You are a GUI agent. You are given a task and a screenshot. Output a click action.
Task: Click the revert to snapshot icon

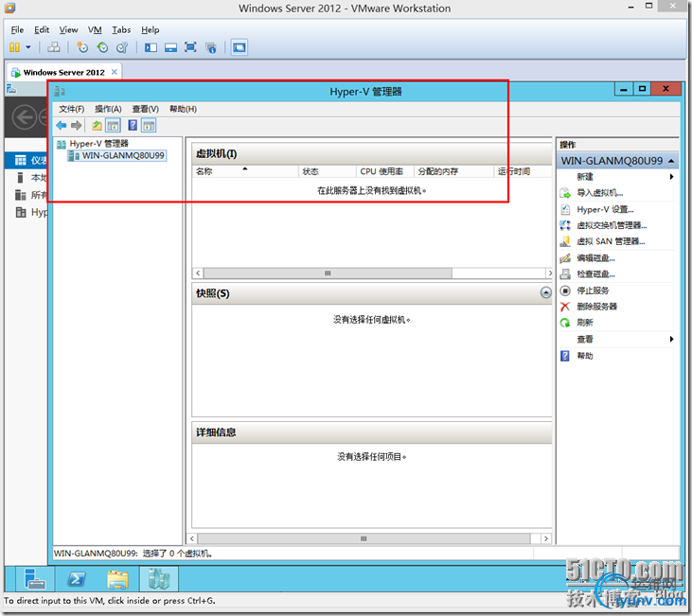pyautogui.click(x=102, y=47)
